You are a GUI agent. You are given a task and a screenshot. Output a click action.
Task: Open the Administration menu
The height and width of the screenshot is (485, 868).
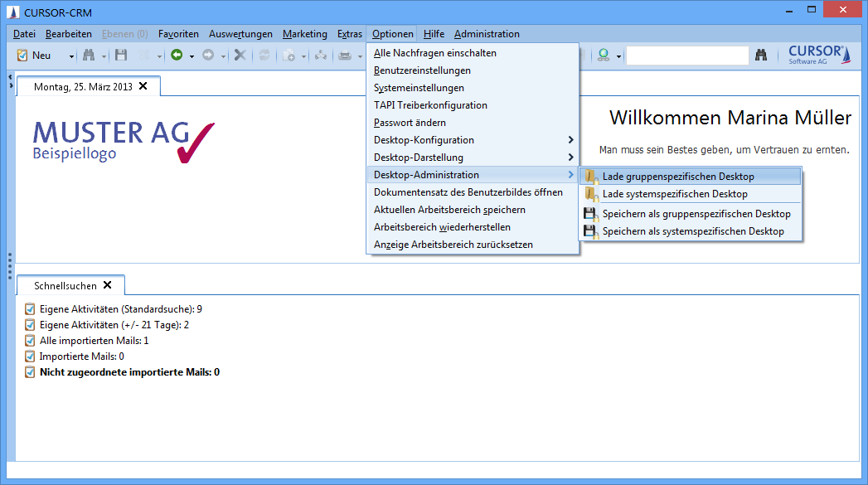[x=487, y=34]
